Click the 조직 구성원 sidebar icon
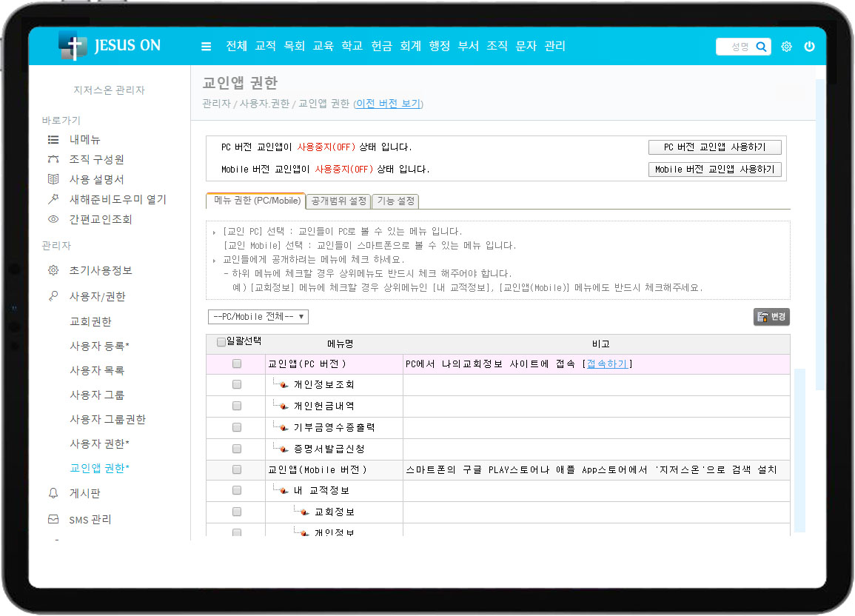The height and width of the screenshot is (616, 855). [x=53, y=159]
